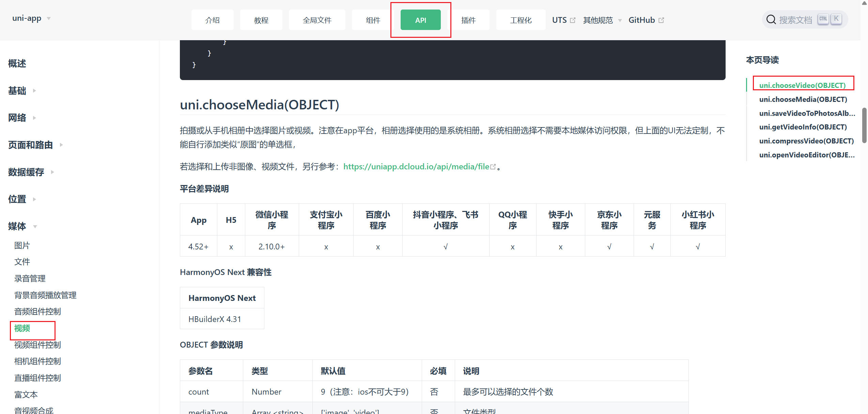This screenshot has width=868, height=414.
Task: Click the 搜索文档 search field
Action: point(795,20)
